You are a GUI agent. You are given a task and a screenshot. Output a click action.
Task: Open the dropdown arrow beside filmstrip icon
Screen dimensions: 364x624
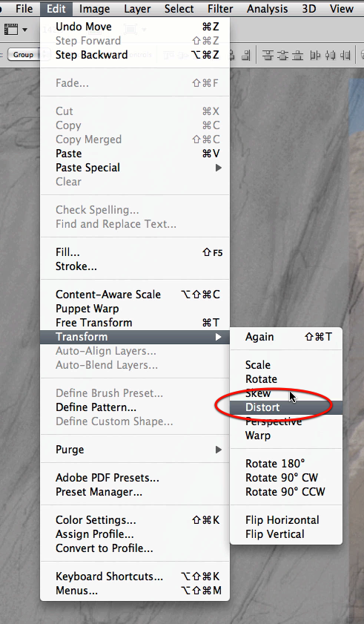click(x=25, y=30)
